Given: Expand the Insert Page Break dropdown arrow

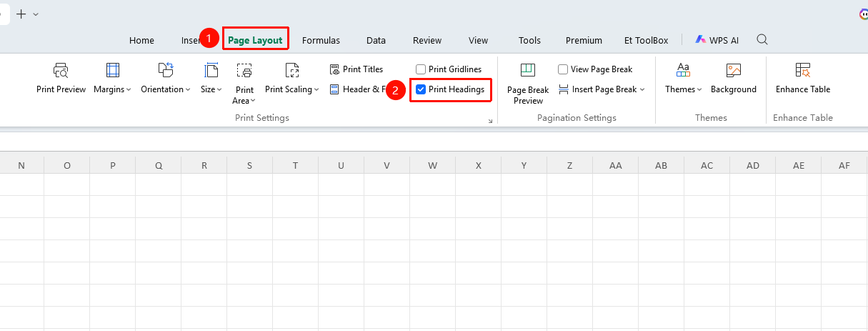Looking at the screenshot, I should coord(642,90).
